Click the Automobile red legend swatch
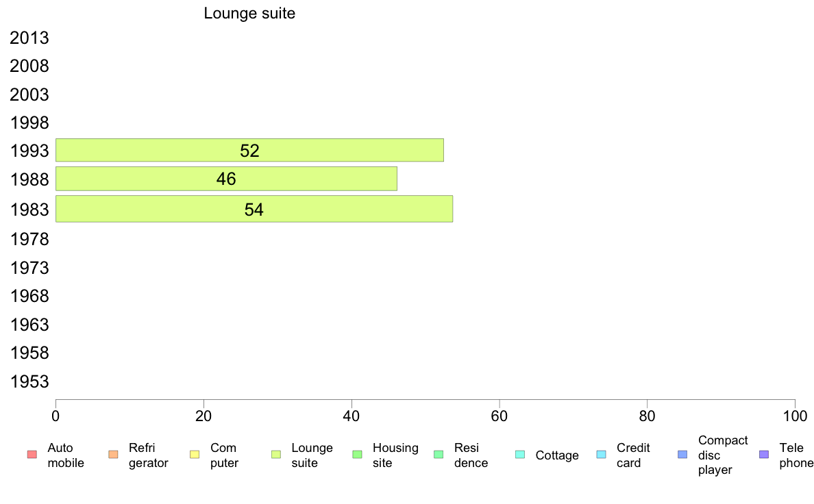Image resolution: width=814 pixels, height=504 pixels. tap(32, 455)
